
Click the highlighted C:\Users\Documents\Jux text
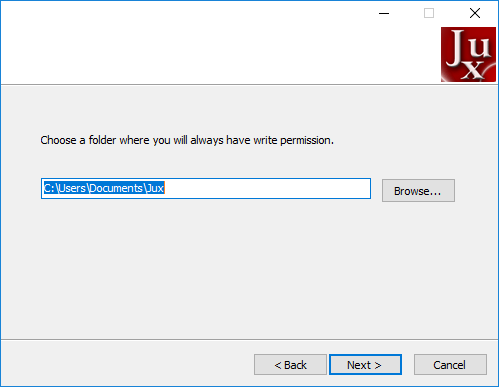click(104, 188)
